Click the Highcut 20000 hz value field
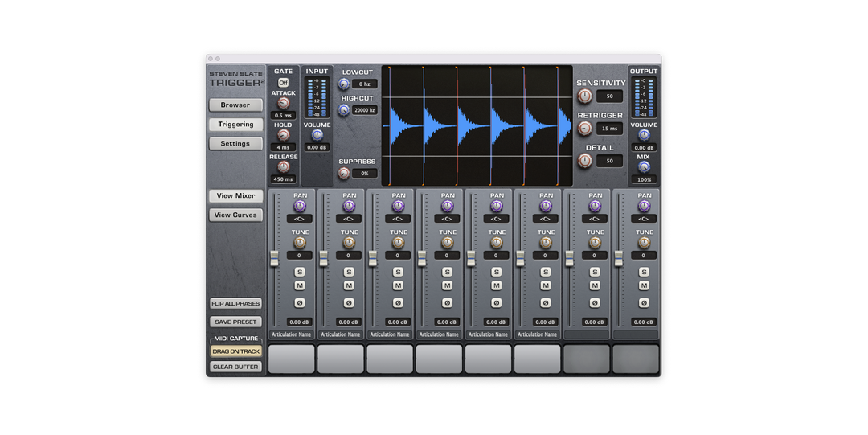868x435 pixels. pos(364,110)
